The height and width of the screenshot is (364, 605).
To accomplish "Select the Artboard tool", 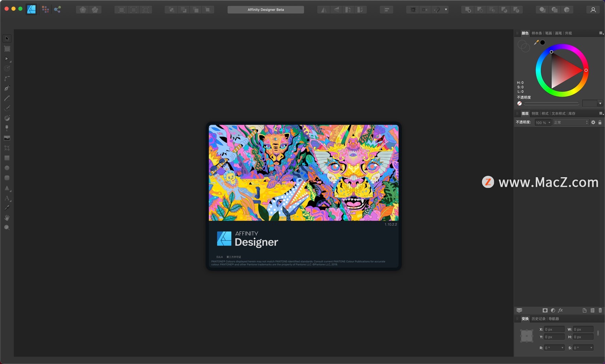I will (x=7, y=49).
